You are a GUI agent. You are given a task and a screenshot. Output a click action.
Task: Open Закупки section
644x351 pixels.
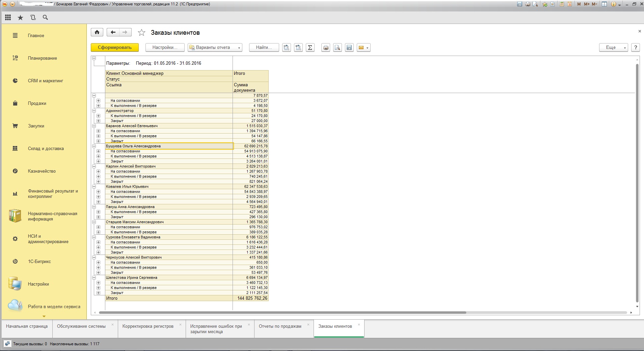[x=36, y=126]
